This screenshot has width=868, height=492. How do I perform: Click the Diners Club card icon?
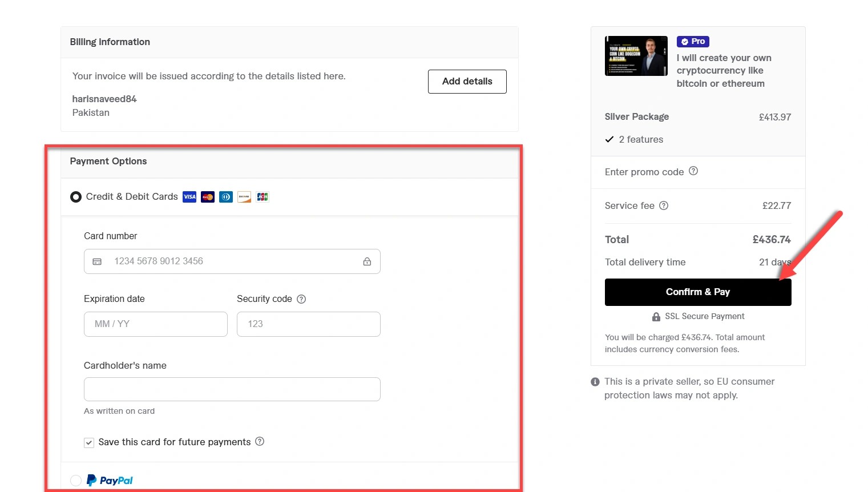click(226, 197)
